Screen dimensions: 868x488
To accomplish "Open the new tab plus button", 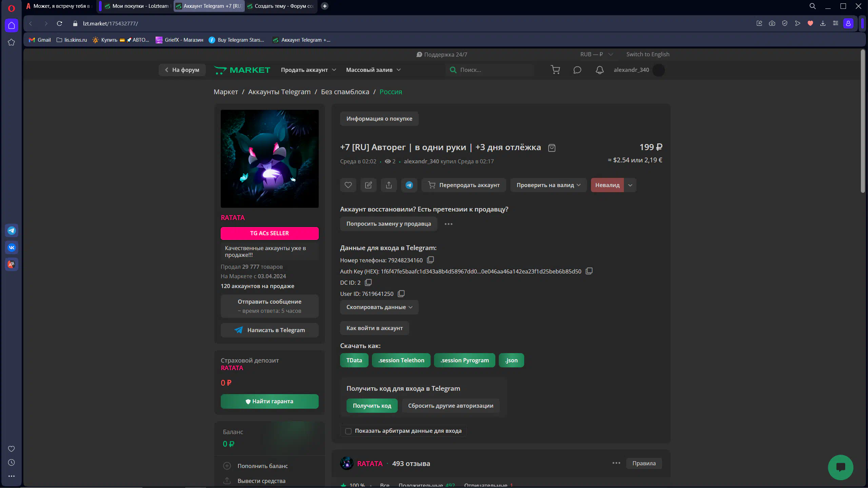I will pyautogui.click(x=324, y=6).
